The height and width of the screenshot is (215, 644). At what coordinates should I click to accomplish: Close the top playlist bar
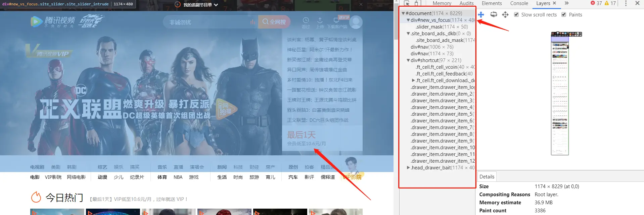tap(361, 4)
